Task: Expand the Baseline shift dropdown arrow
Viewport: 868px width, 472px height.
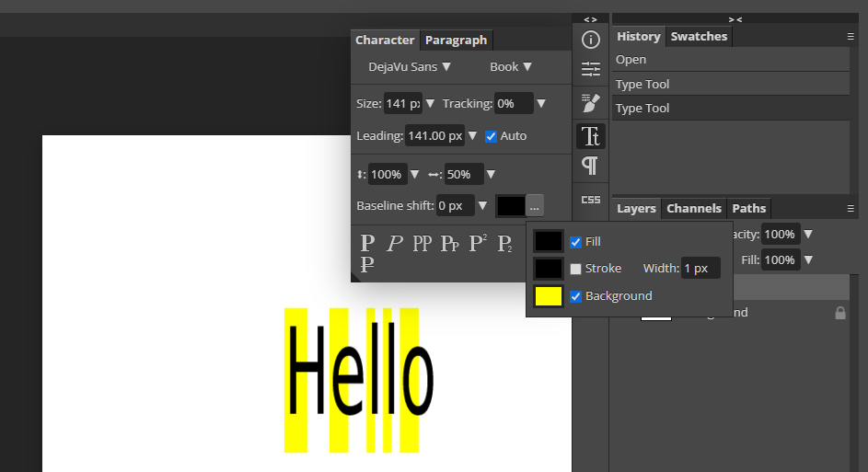Action: pos(482,205)
